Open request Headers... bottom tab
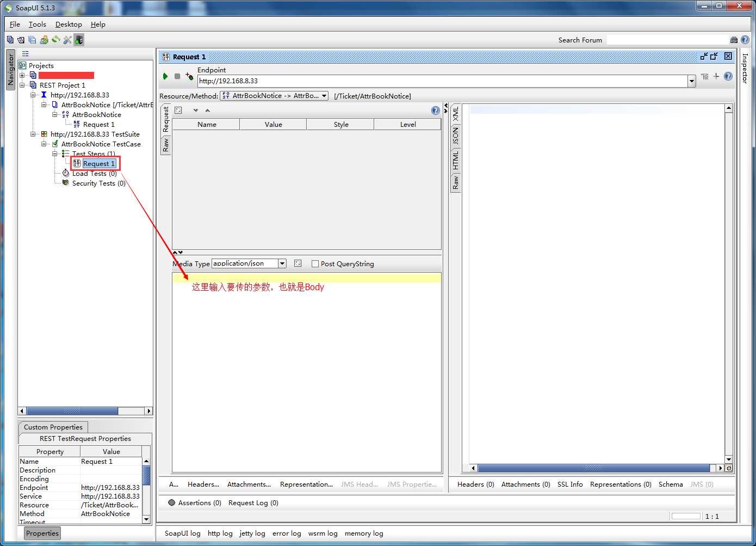This screenshot has height=546, width=756. tap(203, 484)
